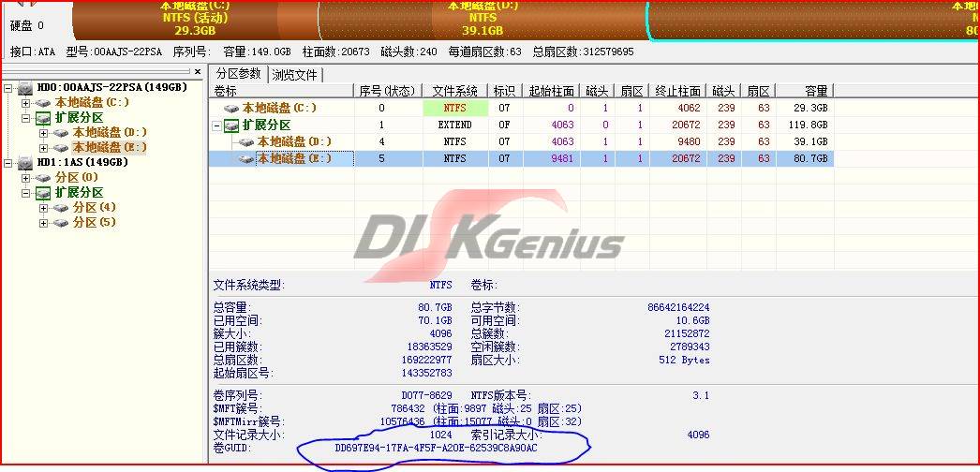Click 型号:00AAJS-22PSA in disk info bar
The height and width of the screenshot is (472, 980).
(x=115, y=52)
